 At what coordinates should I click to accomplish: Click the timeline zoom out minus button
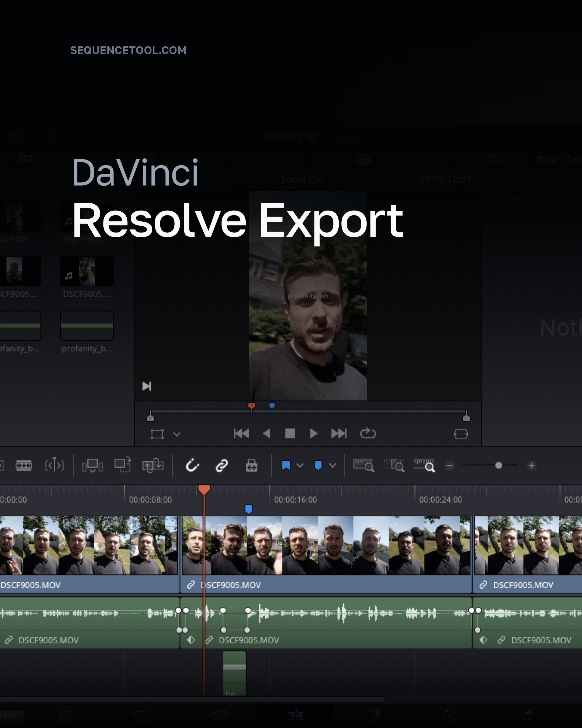coord(449,466)
